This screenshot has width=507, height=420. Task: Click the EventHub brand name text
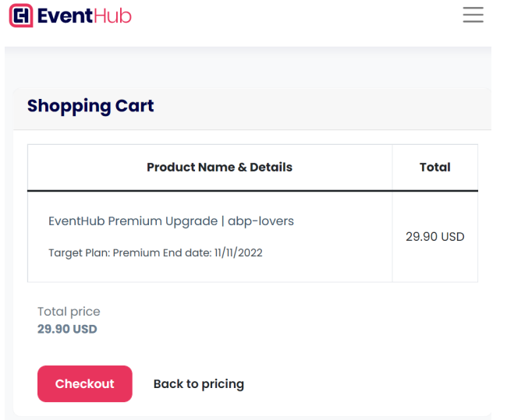click(x=84, y=16)
